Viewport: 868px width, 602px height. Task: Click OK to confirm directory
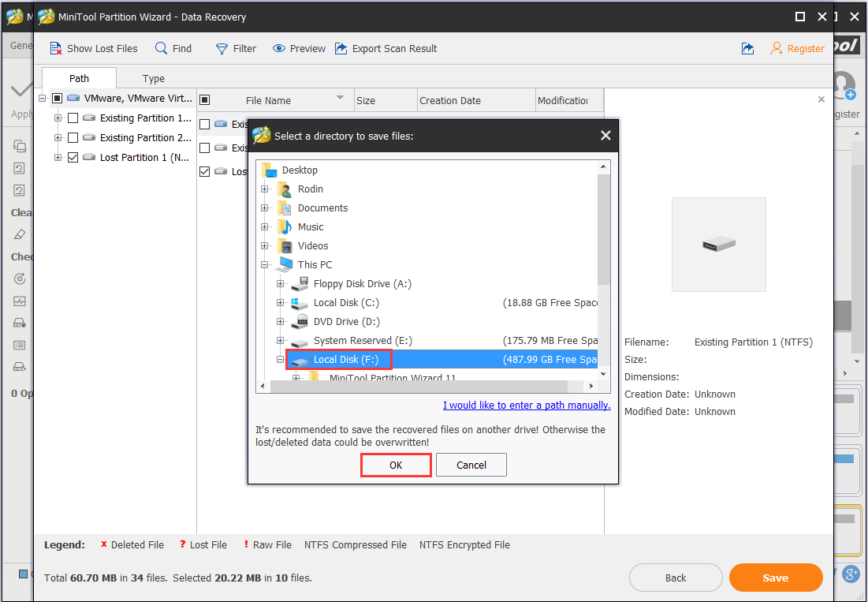point(396,466)
